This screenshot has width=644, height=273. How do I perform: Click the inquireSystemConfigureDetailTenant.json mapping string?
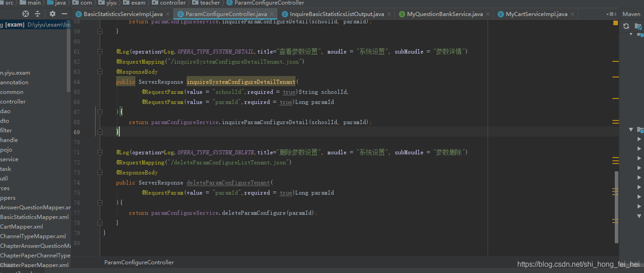(x=235, y=62)
